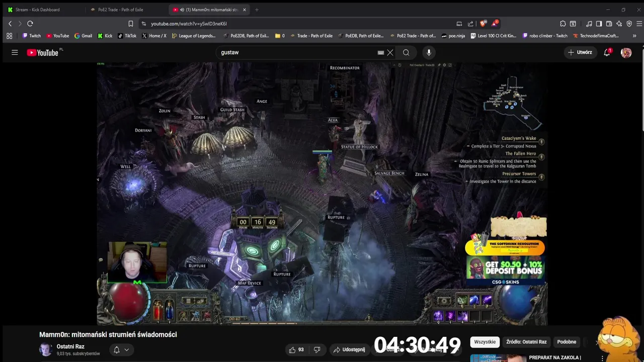Open poe.ninja bookmark
This screenshot has width=644, height=362.
453,36
